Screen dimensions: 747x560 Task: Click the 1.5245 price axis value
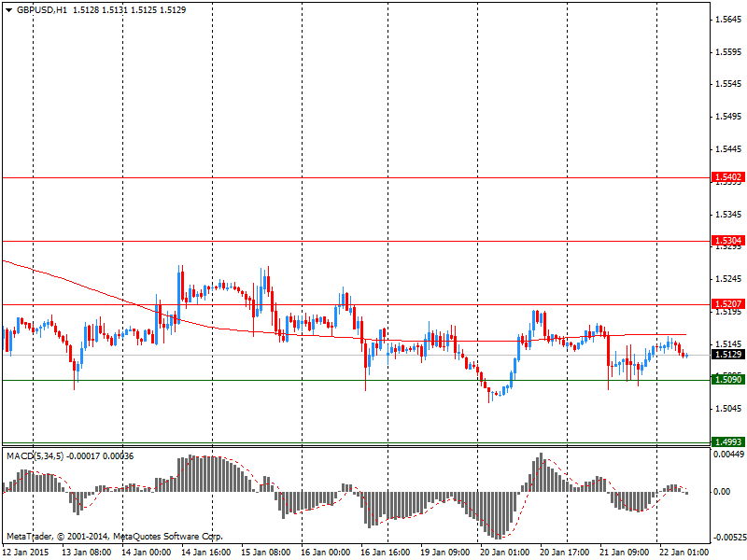(728, 279)
